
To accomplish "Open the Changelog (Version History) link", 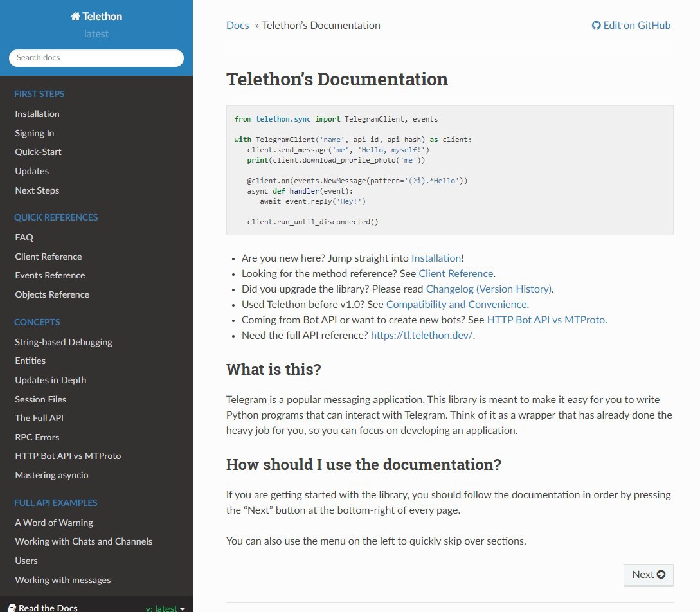I will (x=489, y=289).
